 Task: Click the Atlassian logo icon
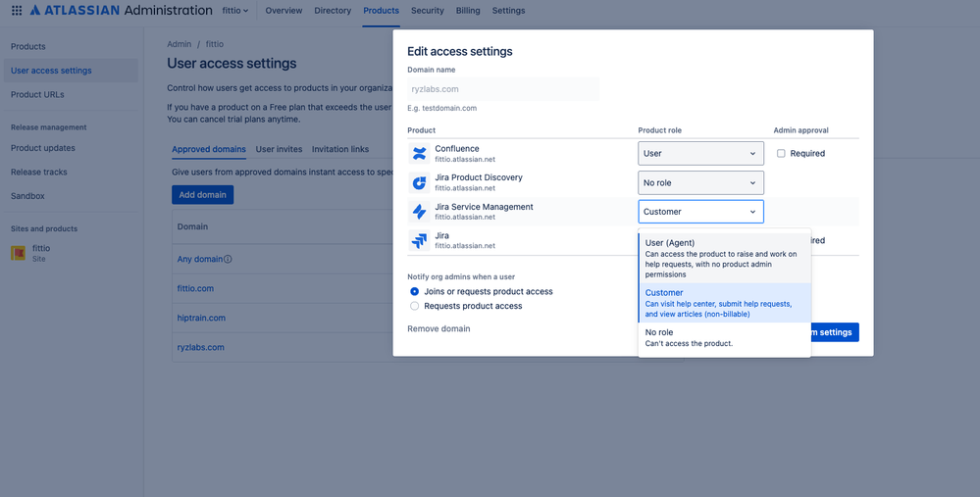point(35,11)
